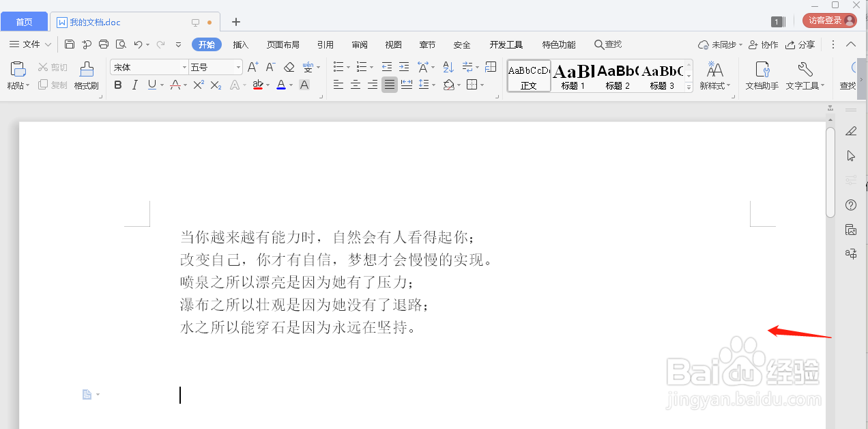
Task: Select the highlight color swatch
Action: [x=258, y=85]
